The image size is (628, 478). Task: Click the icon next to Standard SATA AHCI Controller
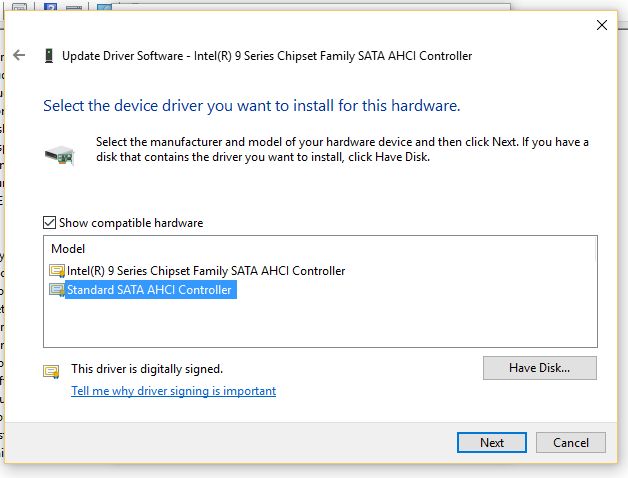pyautogui.click(x=57, y=290)
